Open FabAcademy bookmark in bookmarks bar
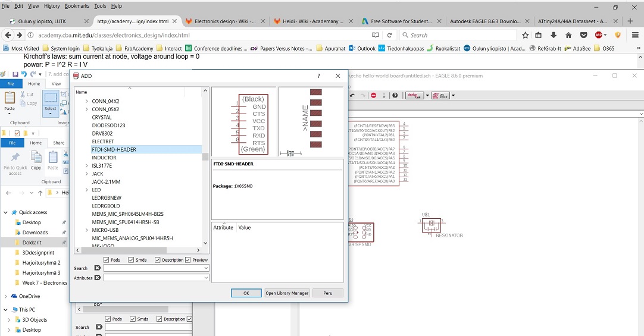The width and height of the screenshot is (644, 336). [135, 48]
